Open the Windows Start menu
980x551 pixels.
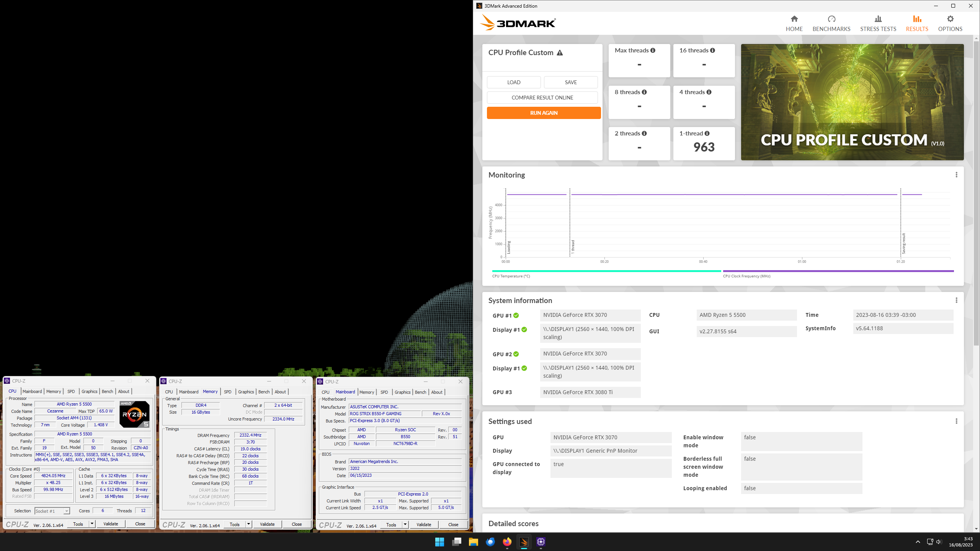pos(439,542)
